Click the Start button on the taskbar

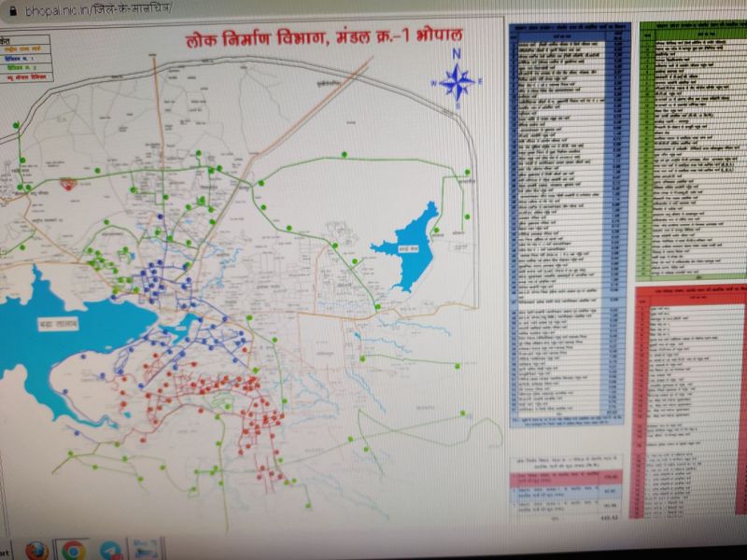coord(5,550)
